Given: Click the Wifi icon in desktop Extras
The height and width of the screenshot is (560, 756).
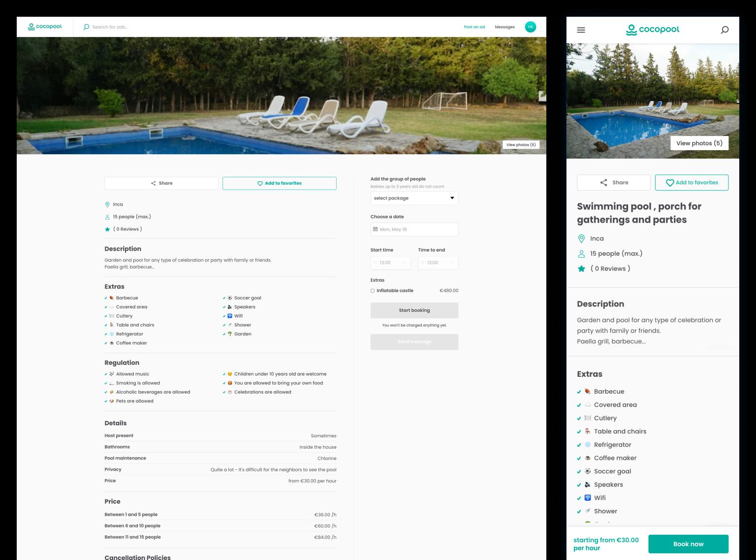Looking at the screenshot, I should coord(230,316).
